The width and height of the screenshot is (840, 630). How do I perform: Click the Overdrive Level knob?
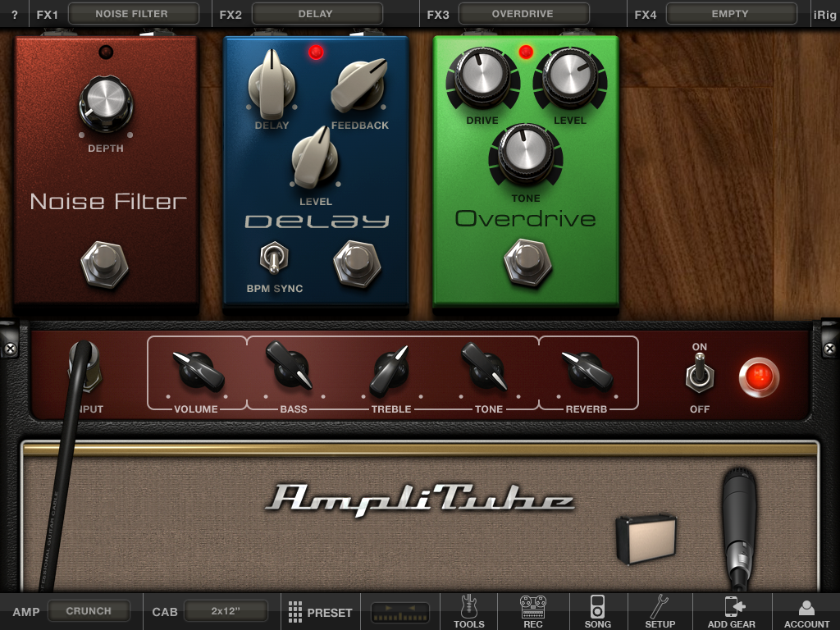[x=570, y=78]
